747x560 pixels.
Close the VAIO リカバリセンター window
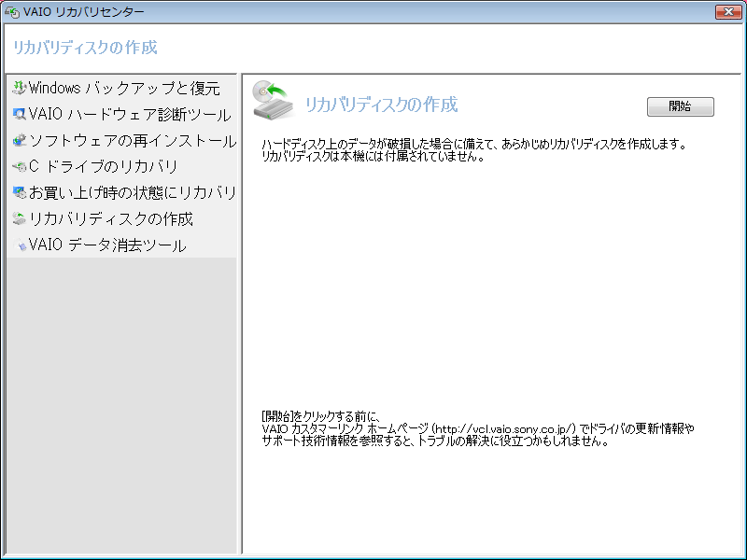[728, 12]
